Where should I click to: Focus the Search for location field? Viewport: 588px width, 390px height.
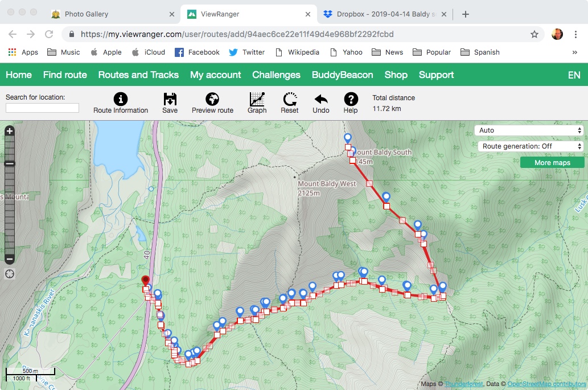pos(42,108)
